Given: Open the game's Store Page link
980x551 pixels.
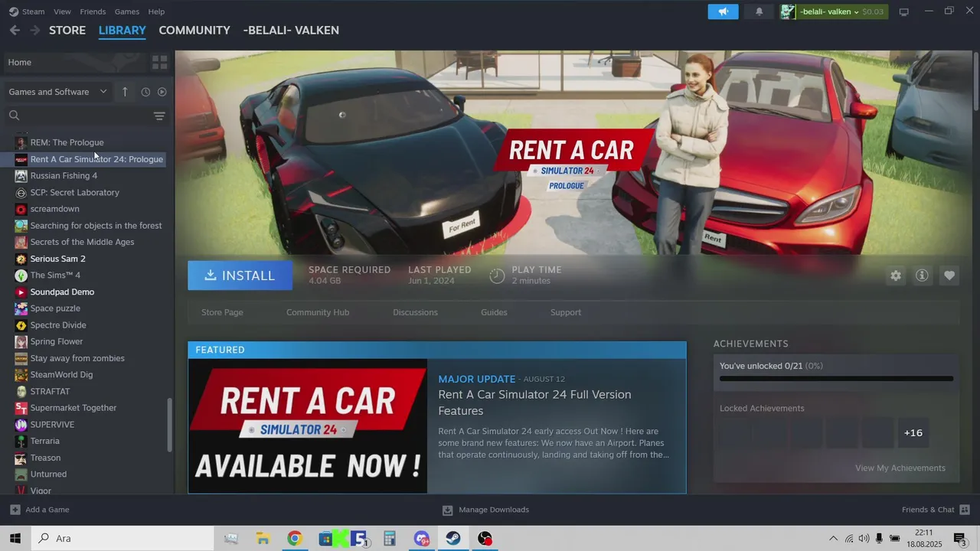Looking at the screenshot, I should (222, 312).
